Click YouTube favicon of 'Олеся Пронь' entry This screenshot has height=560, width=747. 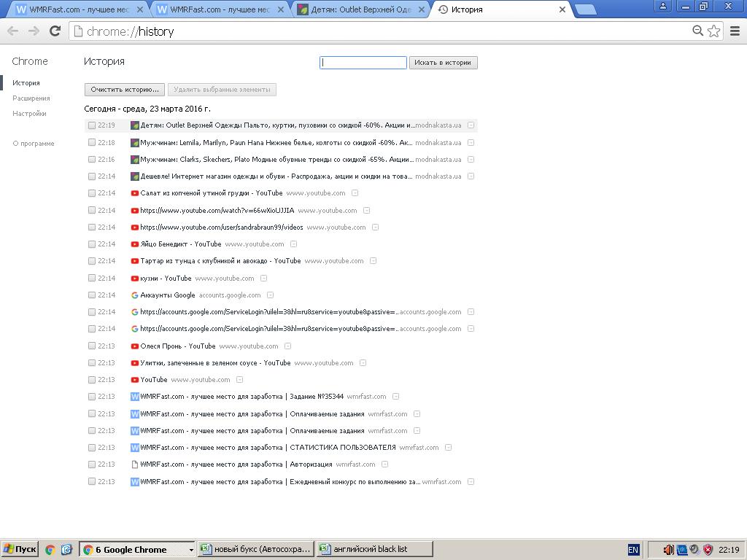coord(135,346)
